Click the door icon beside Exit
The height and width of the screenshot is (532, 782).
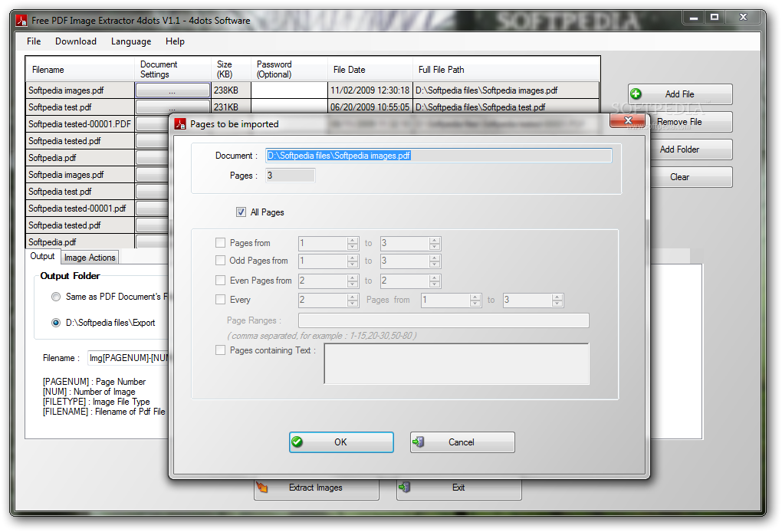(405, 487)
